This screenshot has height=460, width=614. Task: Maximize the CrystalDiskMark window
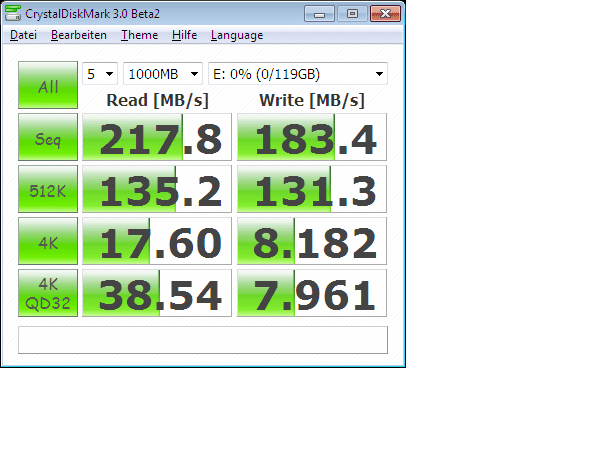pyautogui.click(x=352, y=14)
